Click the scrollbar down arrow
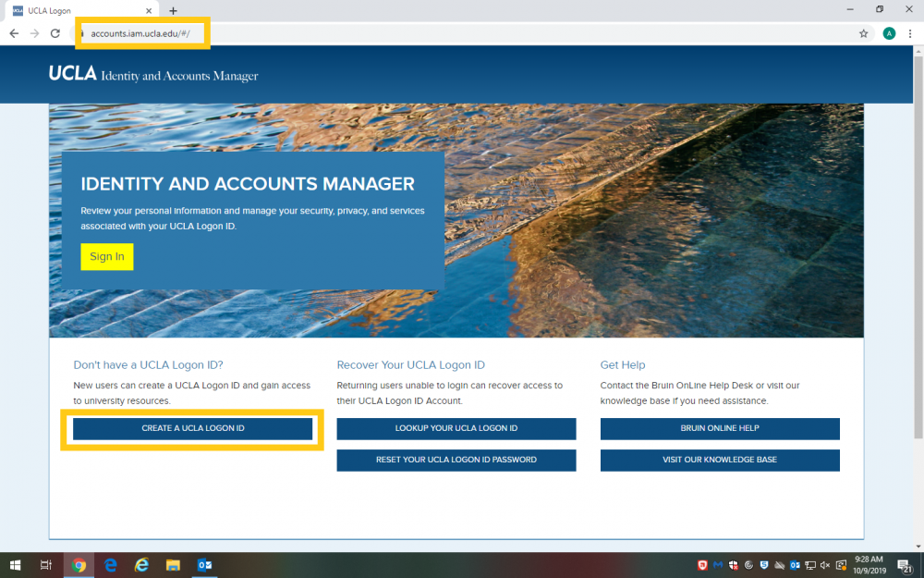The image size is (924, 578). point(918,547)
